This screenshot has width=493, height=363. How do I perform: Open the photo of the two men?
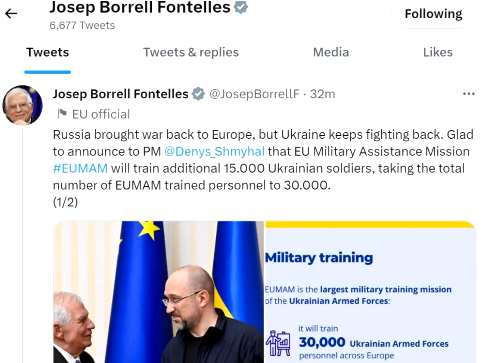click(159, 292)
